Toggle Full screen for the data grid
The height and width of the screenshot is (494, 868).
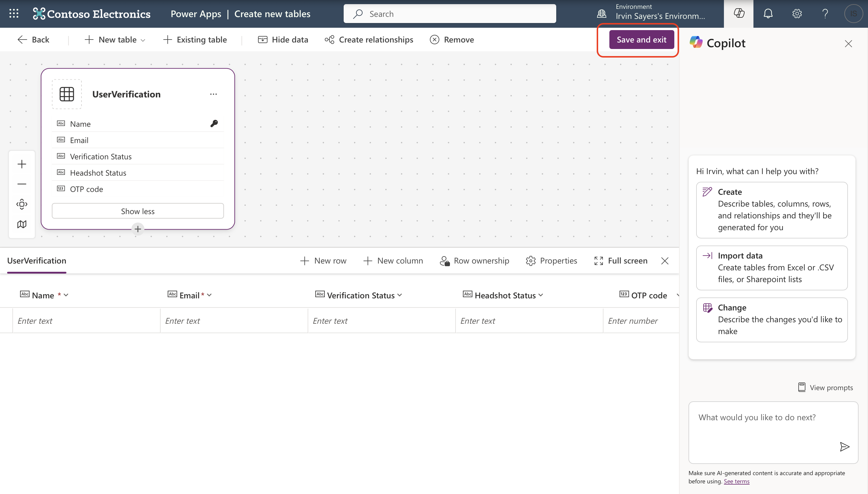[621, 261]
